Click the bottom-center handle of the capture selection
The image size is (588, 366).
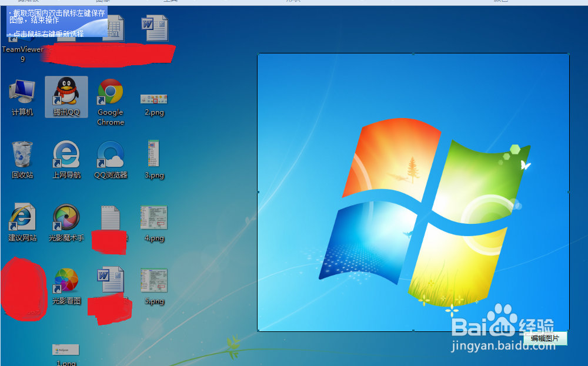[413, 331]
